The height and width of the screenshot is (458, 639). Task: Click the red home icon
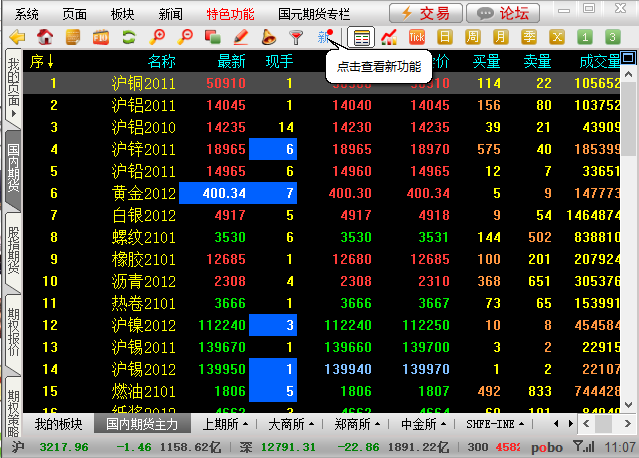click(44, 37)
